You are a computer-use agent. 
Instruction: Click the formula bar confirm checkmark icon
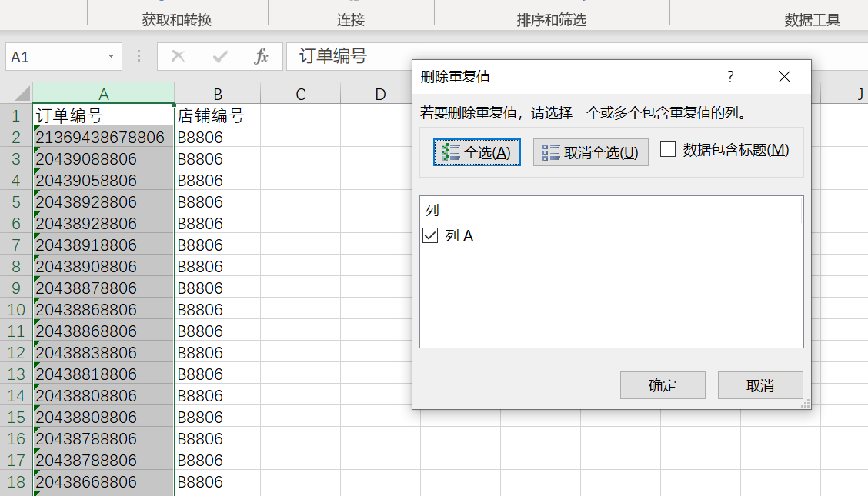220,56
